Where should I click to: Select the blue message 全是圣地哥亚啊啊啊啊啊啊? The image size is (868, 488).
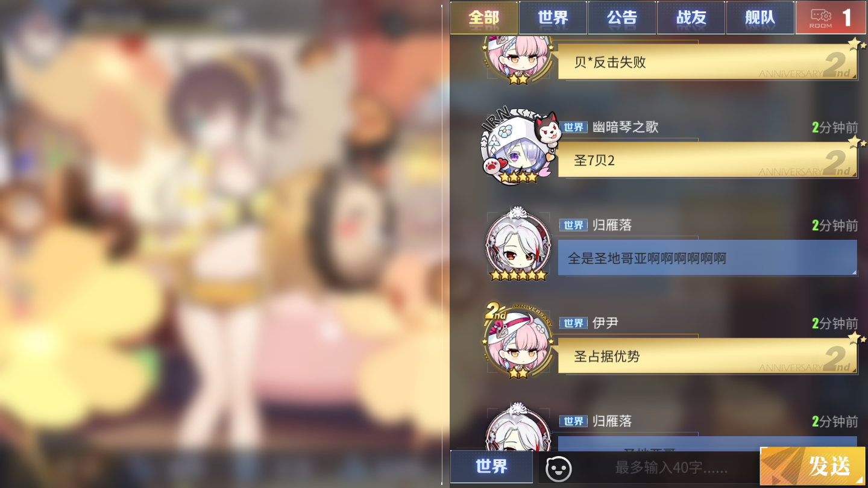click(708, 258)
